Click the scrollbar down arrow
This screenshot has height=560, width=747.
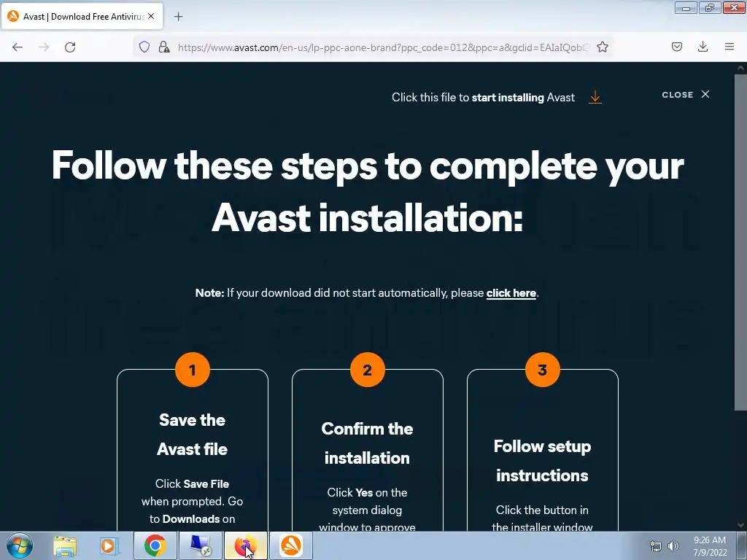[741, 525]
